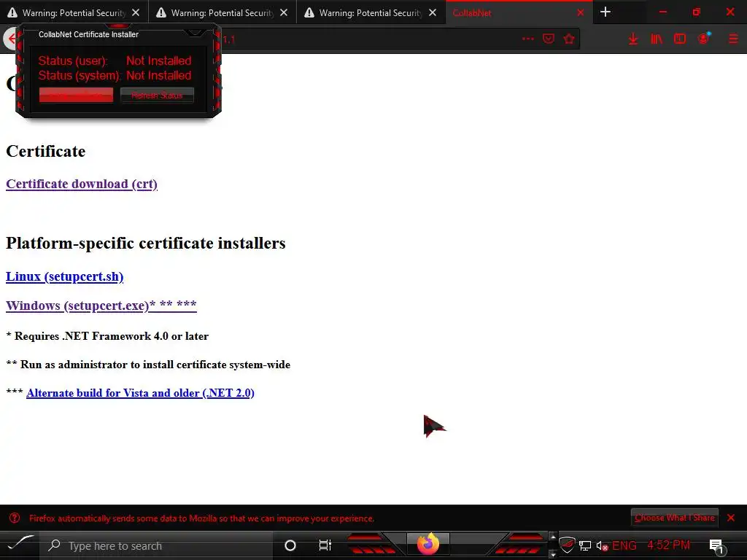
Task: Open the Firefox account avatar icon
Action: tap(704, 39)
